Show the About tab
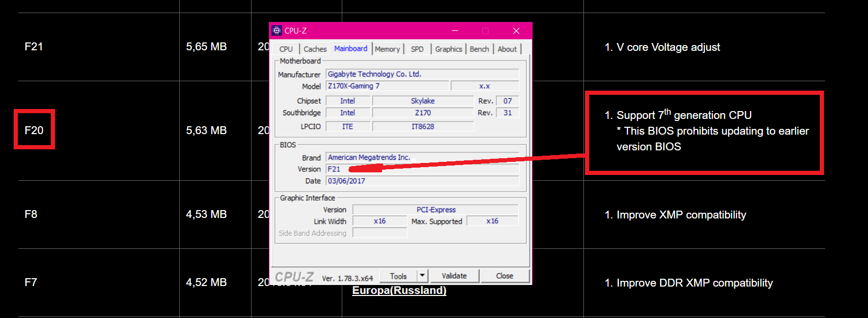Image resolution: width=868 pixels, height=318 pixels. [x=507, y=49]
